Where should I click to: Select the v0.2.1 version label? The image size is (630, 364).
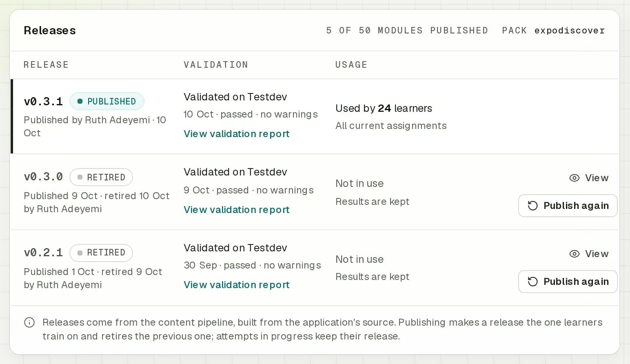click(x=43, y=253)
